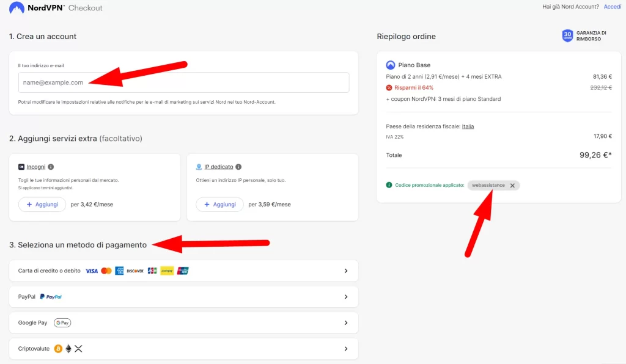Open the IP dedicato info icon
Image resolution: width=626 pixels, height=364 pixels.
pyautogui.click(x=238, y=167)
